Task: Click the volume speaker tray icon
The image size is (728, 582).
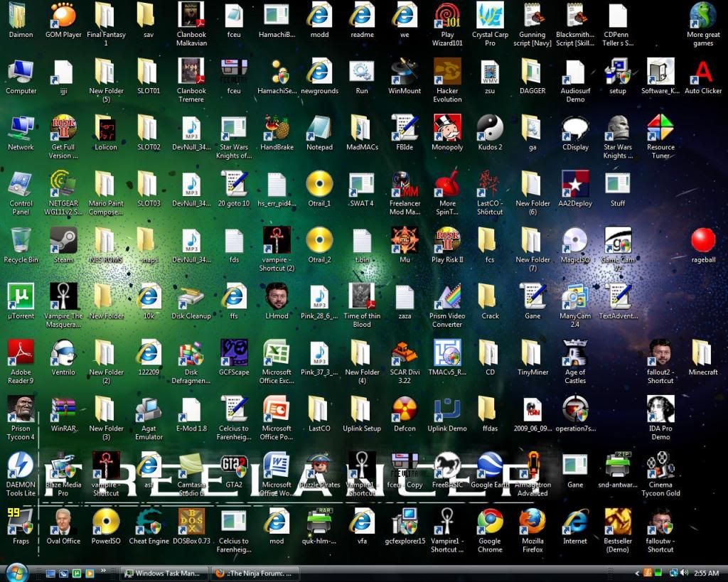Action: pyautogui.click(x=683, y=573)
